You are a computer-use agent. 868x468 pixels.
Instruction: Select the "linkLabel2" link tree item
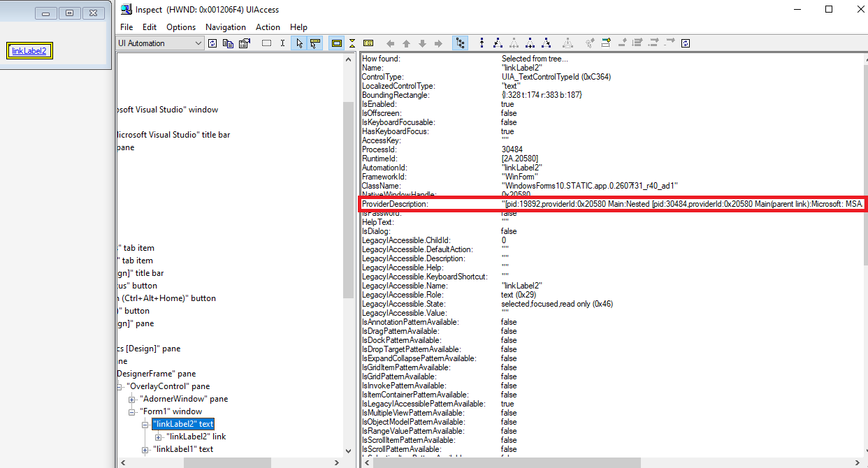(196, 437)
